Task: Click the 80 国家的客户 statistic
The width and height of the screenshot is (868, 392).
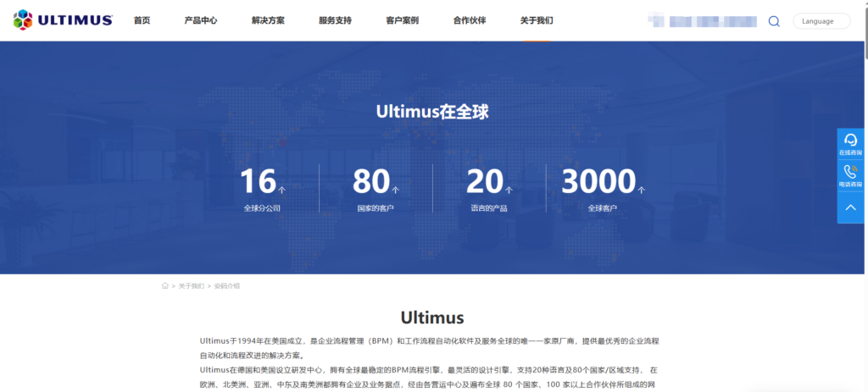Action: (376, 189)
